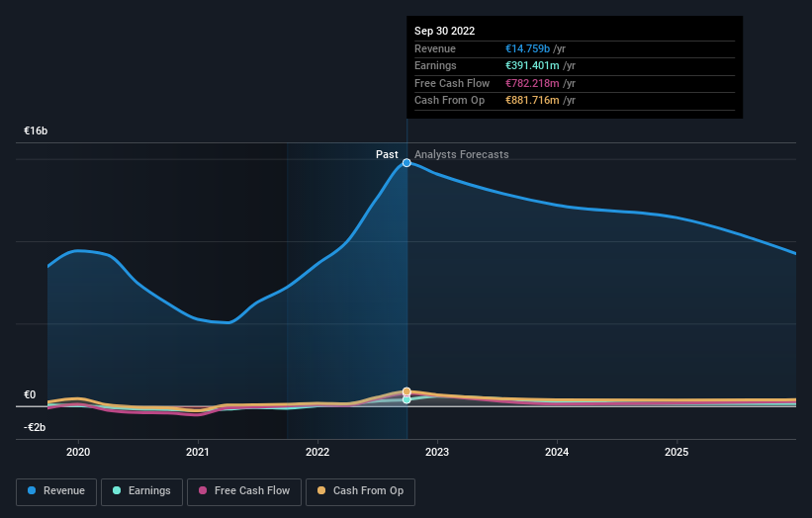Image resolution: width=812 pixels, height=518 pixels.
Task: Select the 2022 x-axis label
Action: point(317,452)
